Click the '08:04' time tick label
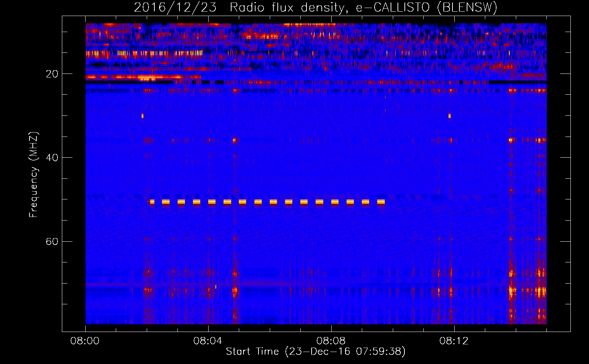Viewport: 589px width, 364px height. (x=208, y=341)
